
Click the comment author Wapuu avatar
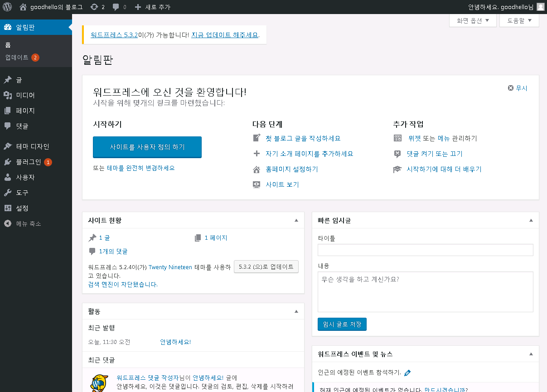point(99,383)
